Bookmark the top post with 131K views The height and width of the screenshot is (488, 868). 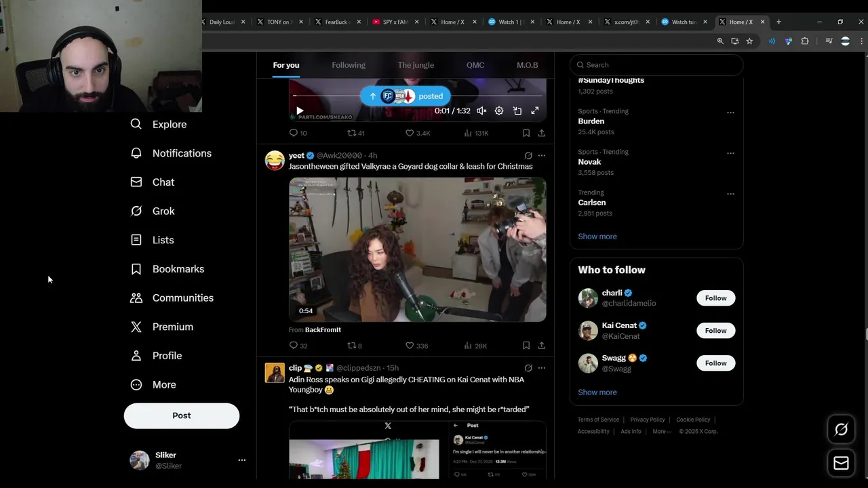pyautogui.click(x=526, y=134)
